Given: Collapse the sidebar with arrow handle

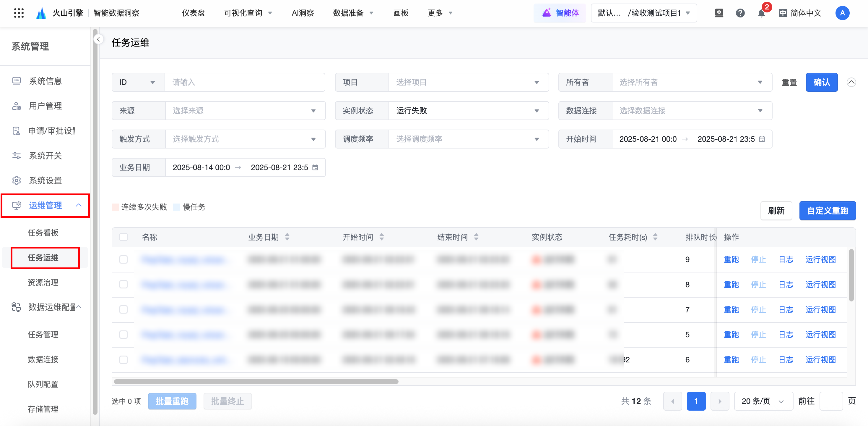Looking at the screenshot, I should tap(98, 39).
